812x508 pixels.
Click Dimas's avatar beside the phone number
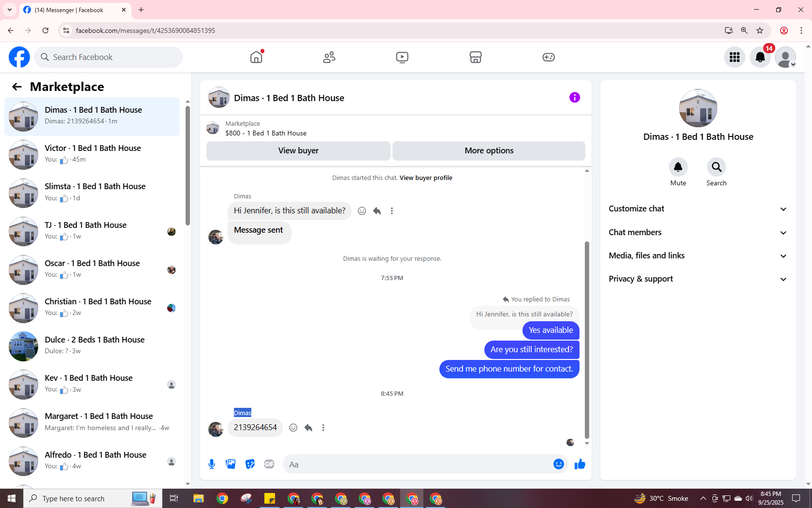click(x=216, y=429)
